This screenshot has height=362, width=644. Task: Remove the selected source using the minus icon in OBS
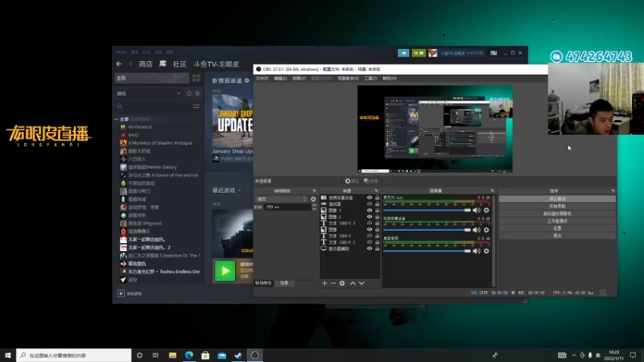pyautogui.click(x=333, y=283)
